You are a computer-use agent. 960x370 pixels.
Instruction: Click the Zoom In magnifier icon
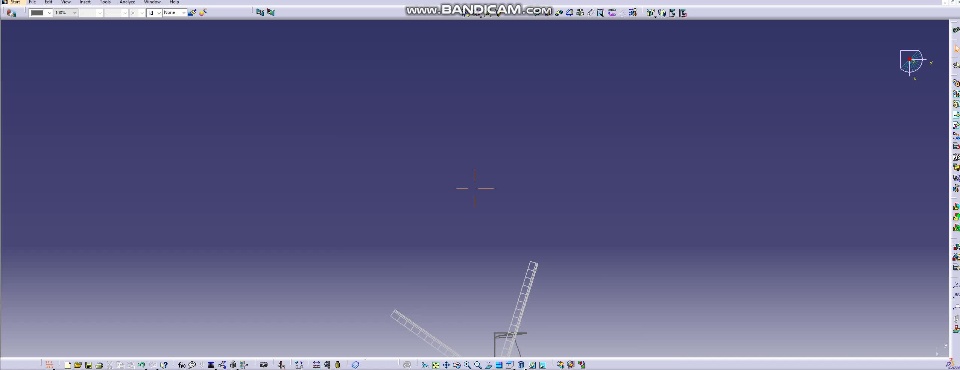[468, 365]
